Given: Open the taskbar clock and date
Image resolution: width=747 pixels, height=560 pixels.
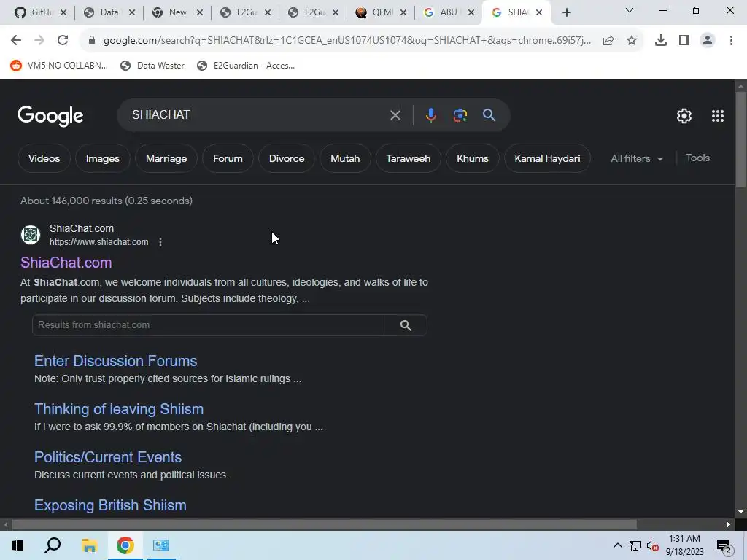Looking at the screenshot, I should tap(684, 545).
